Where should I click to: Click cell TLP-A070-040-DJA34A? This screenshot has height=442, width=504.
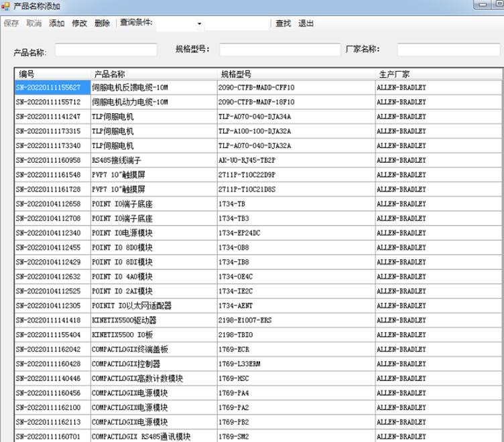coord(296,117)
